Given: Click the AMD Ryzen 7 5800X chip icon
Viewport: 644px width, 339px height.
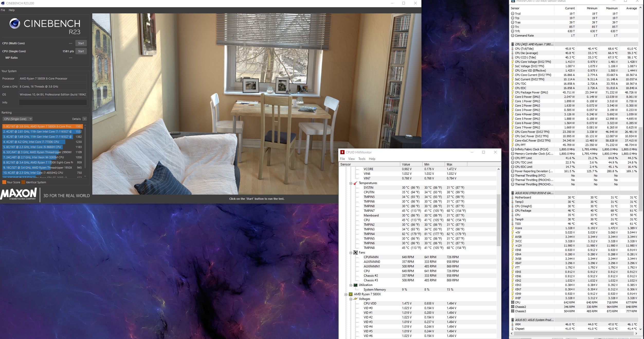Looking at the screenshot, I should [351, 294].
